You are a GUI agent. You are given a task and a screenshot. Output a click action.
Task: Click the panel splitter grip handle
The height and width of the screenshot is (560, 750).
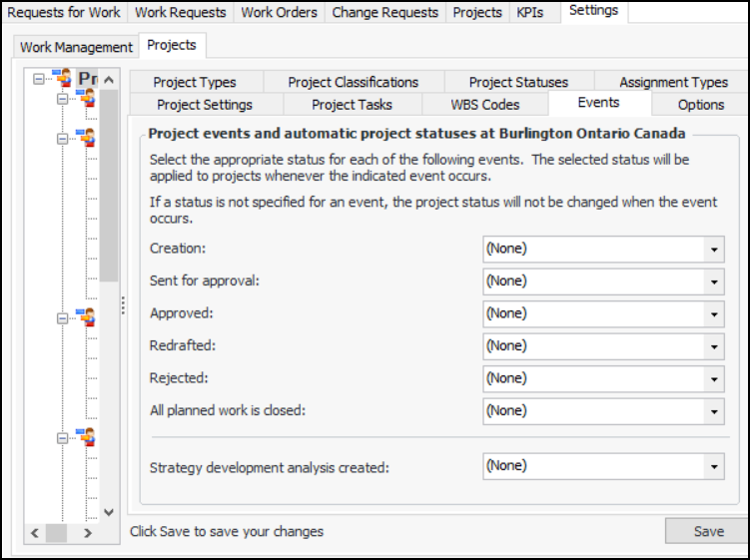coord(123,304)
